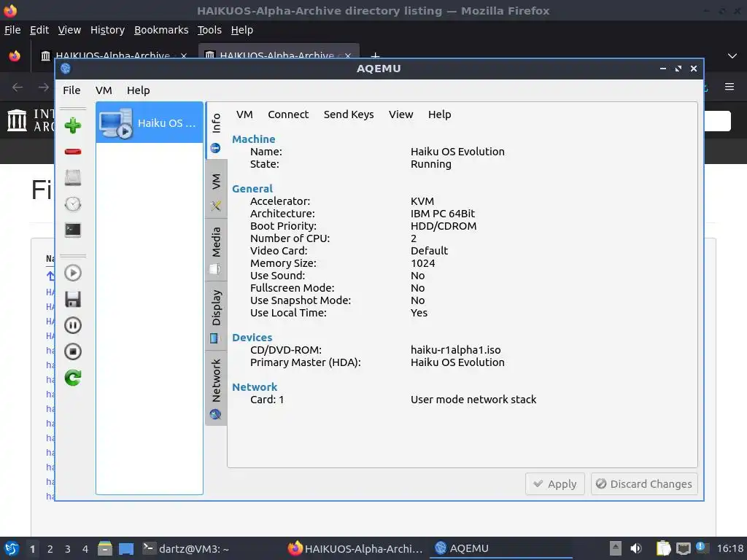Viewport: 747px width, 560px height.
Task: Switch to workspace 2 in taskbar
Action: coord(50,549)
